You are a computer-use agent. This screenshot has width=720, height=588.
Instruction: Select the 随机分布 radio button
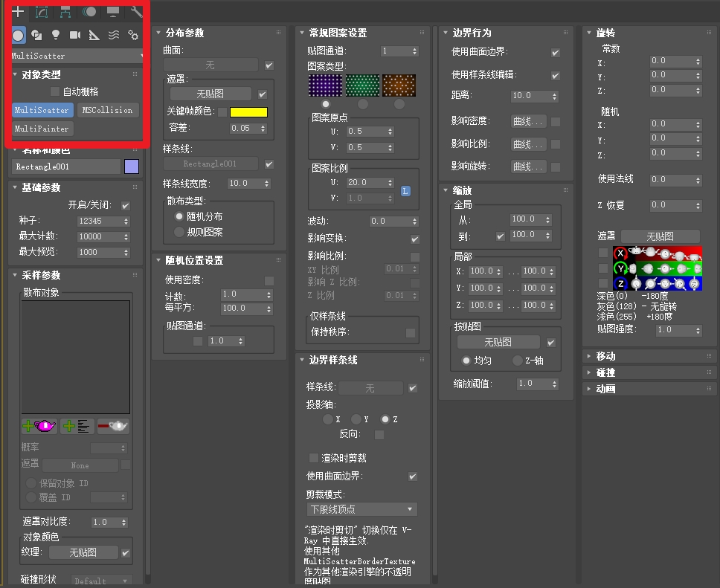point(179,216)
